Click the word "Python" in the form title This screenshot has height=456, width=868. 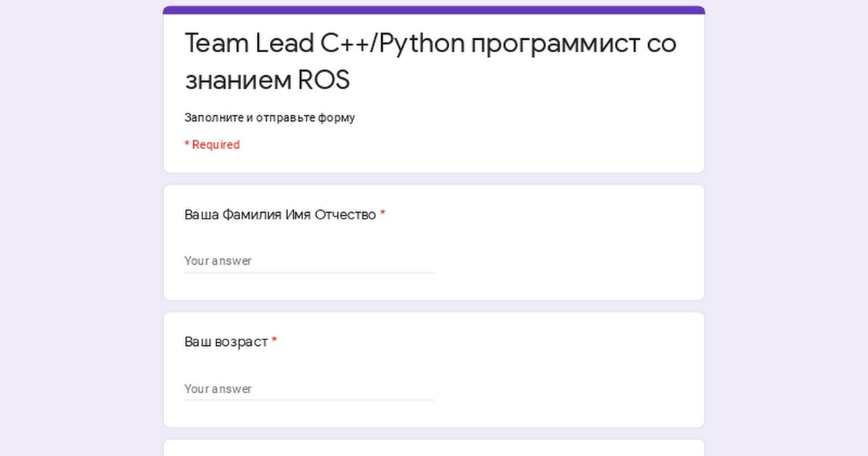(x=421, y=43)
